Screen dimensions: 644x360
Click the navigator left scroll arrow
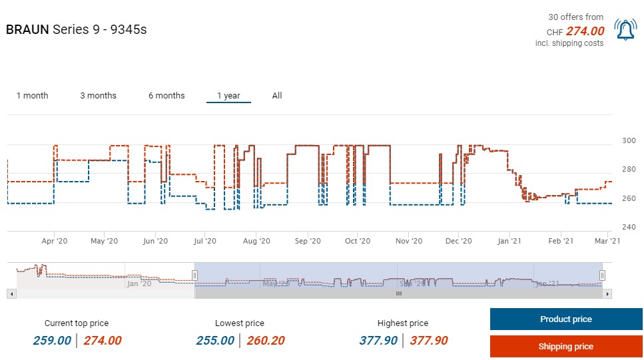[10, 293]
